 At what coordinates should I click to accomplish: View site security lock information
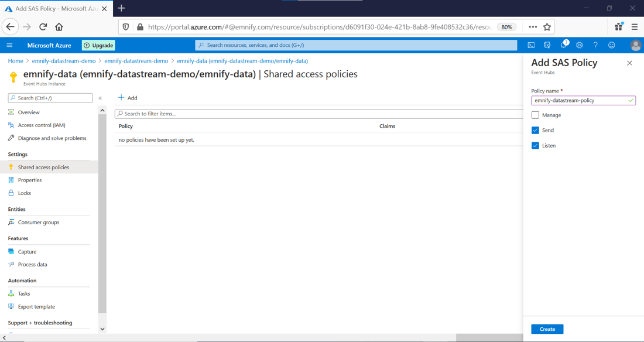(x=140, y=27)
